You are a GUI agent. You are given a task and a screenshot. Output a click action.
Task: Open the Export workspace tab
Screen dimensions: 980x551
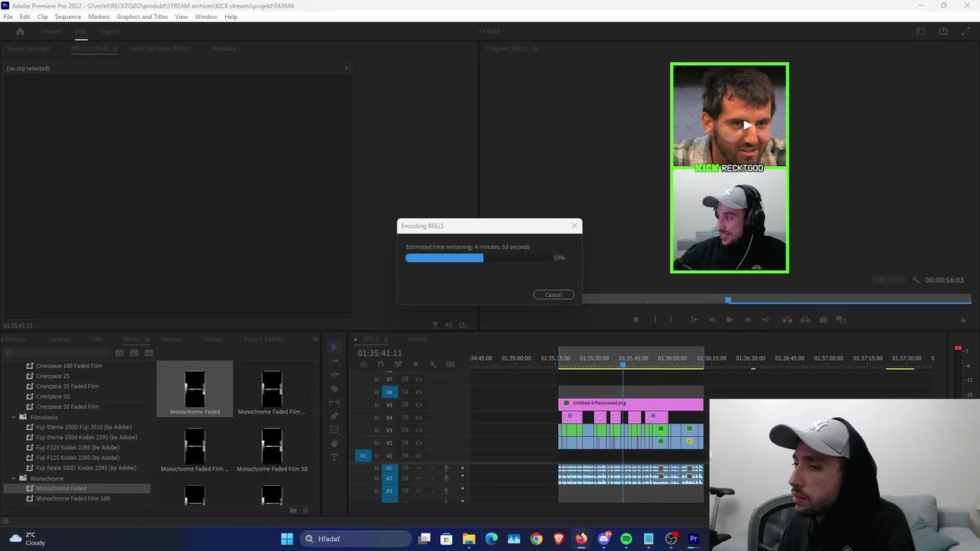[x=109, y=31]
